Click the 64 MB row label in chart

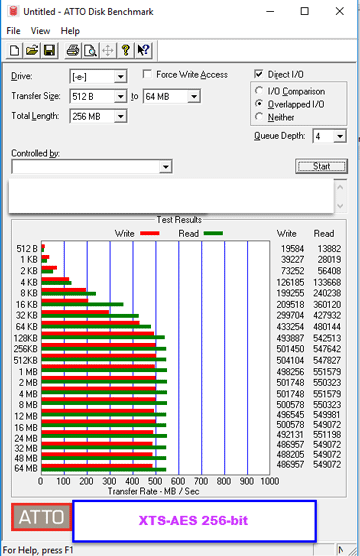tap(26, 468)
